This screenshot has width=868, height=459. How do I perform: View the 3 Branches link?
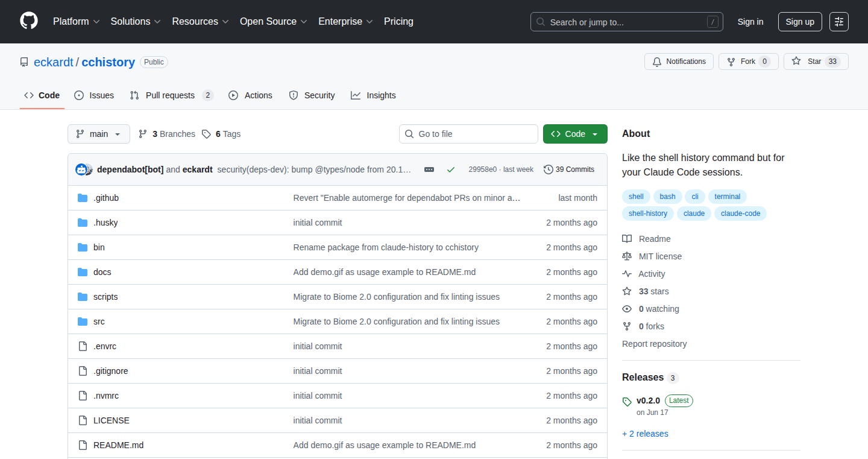pyautogui.click(x=167, y=134)
